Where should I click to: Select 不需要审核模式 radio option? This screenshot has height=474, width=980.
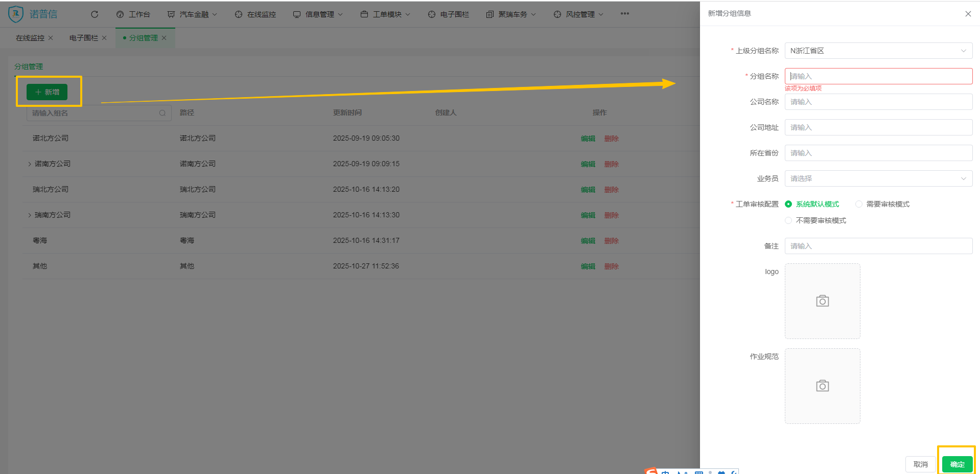788,220
